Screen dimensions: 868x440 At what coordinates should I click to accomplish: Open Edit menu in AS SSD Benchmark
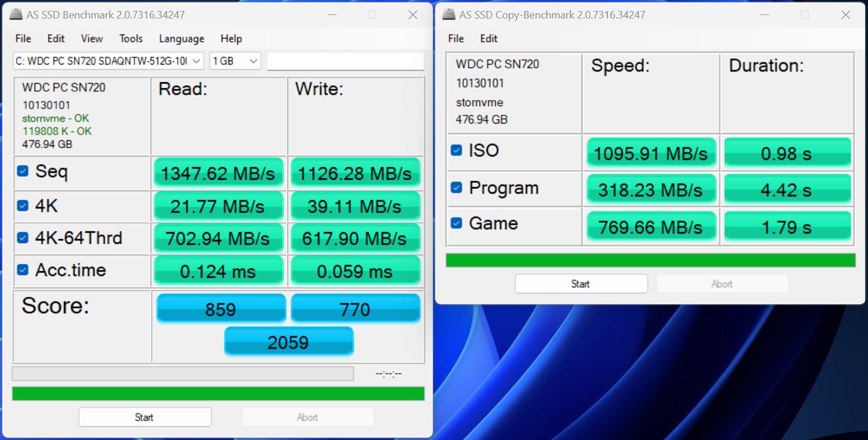click(56, 39)
